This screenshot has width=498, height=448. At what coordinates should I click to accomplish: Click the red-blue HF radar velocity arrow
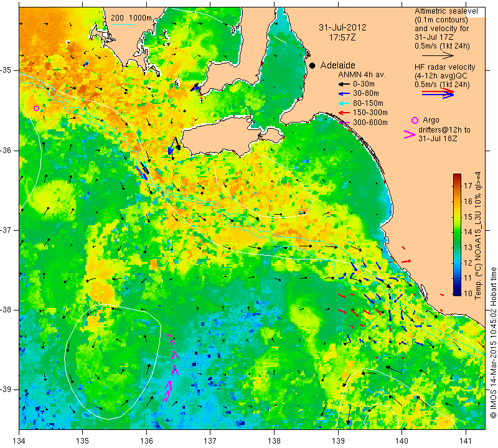(x=438, y=93)
